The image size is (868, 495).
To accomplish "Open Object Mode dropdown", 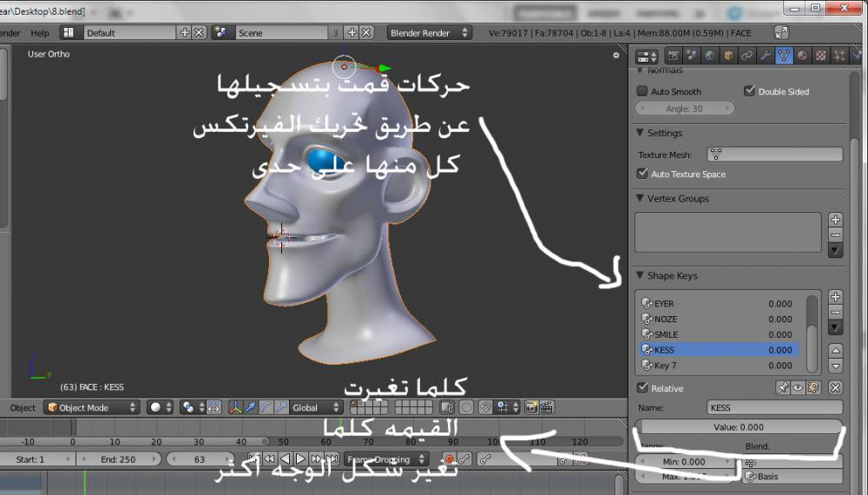I will pos(91,407).
